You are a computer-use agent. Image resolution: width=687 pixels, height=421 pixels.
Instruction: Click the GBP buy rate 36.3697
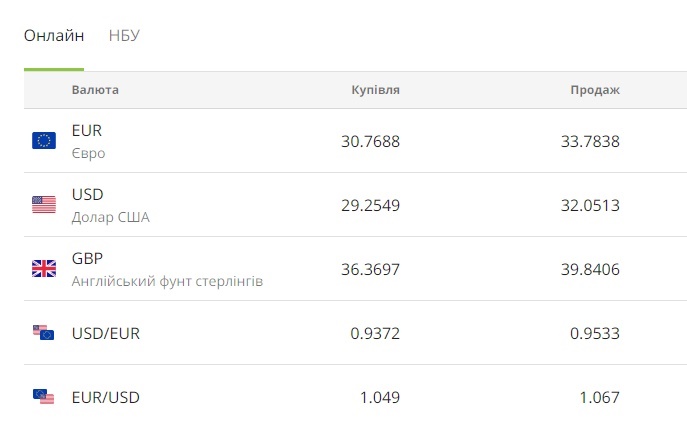[x=370, y=269]
